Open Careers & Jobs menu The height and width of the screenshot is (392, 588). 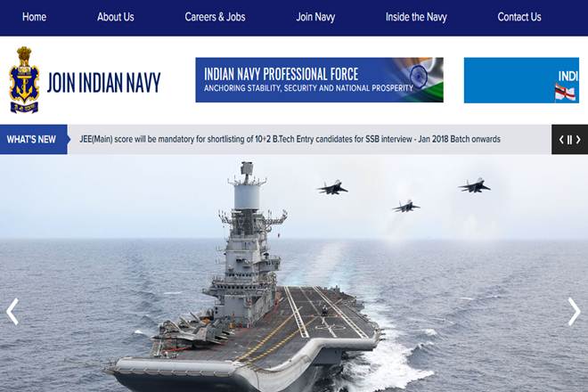pyautogui.click(x=215, y=17)
